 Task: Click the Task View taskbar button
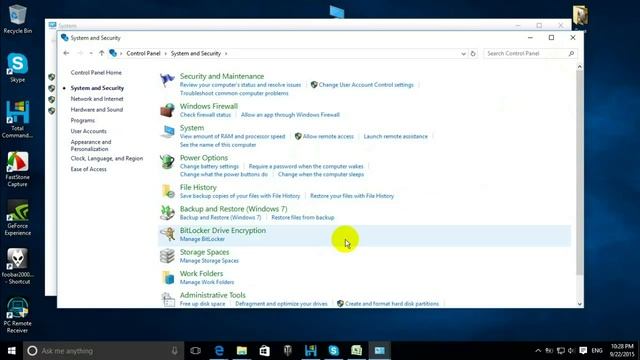[x=196, y=351]
